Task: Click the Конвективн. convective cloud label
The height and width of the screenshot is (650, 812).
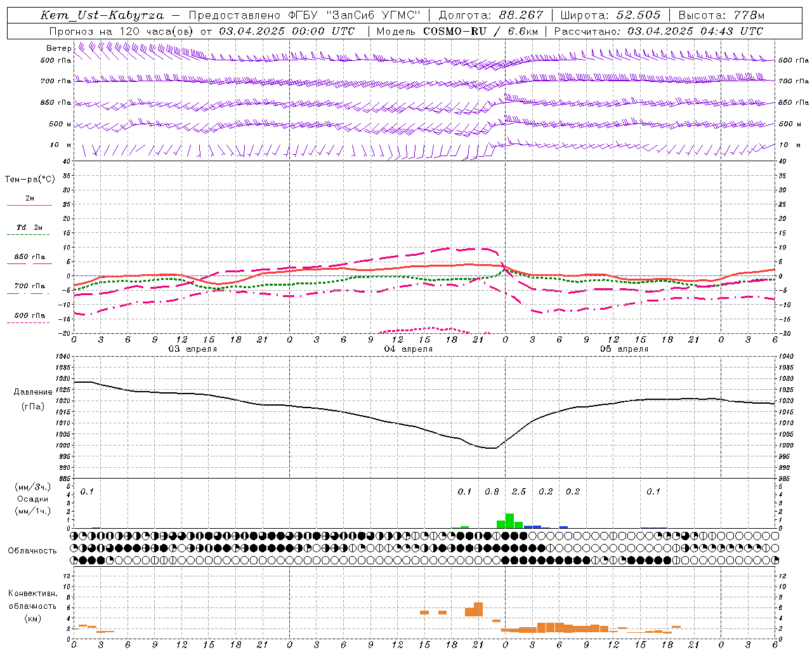Action: [32, 594]
